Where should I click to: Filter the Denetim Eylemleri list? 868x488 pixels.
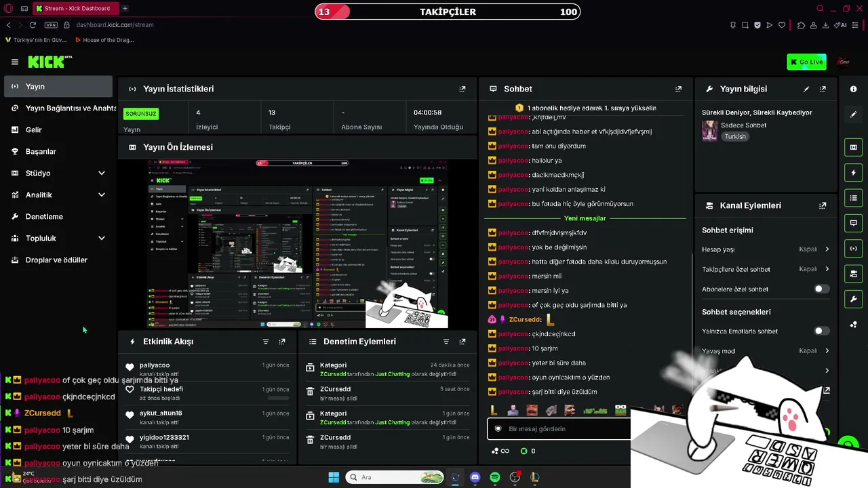pos(446,342)
